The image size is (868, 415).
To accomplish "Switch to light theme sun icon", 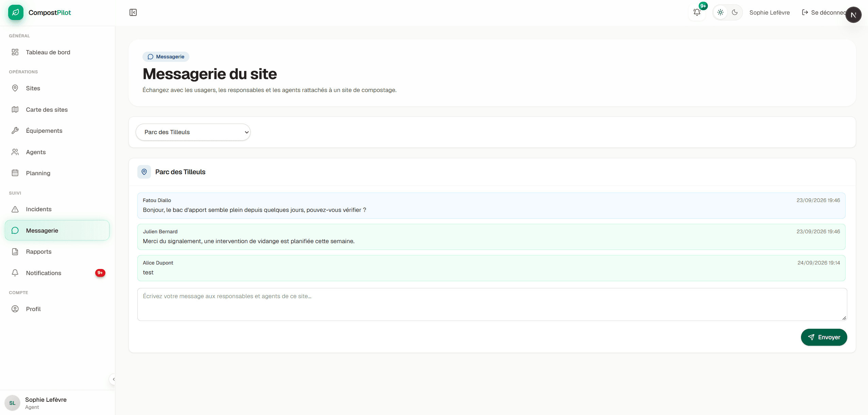I will 720,13.
